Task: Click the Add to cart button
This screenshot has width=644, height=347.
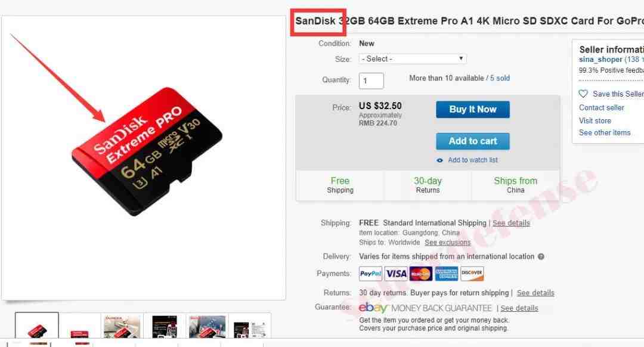Action: click(473, 141)
